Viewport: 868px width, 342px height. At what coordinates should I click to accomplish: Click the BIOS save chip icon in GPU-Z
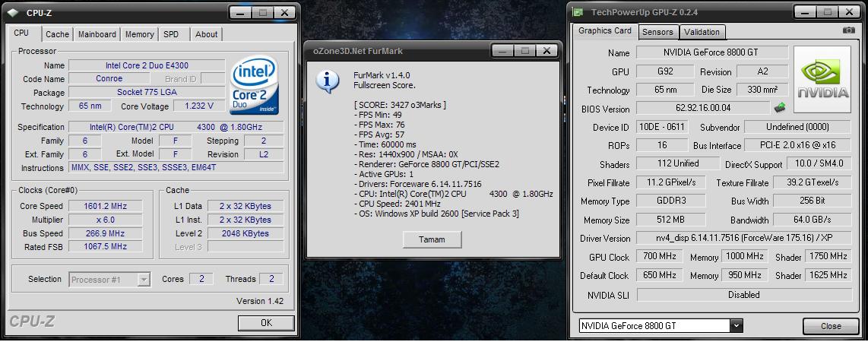point(780,106)
